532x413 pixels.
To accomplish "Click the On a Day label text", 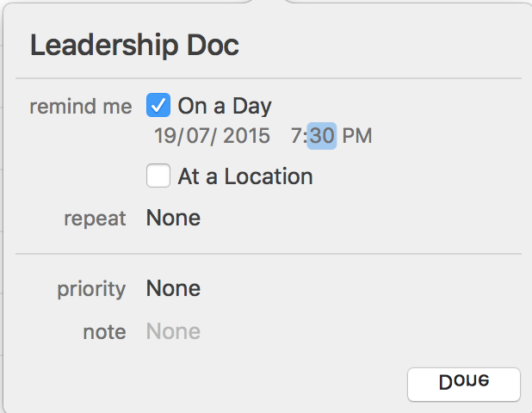I will click(x=225, y=106).
